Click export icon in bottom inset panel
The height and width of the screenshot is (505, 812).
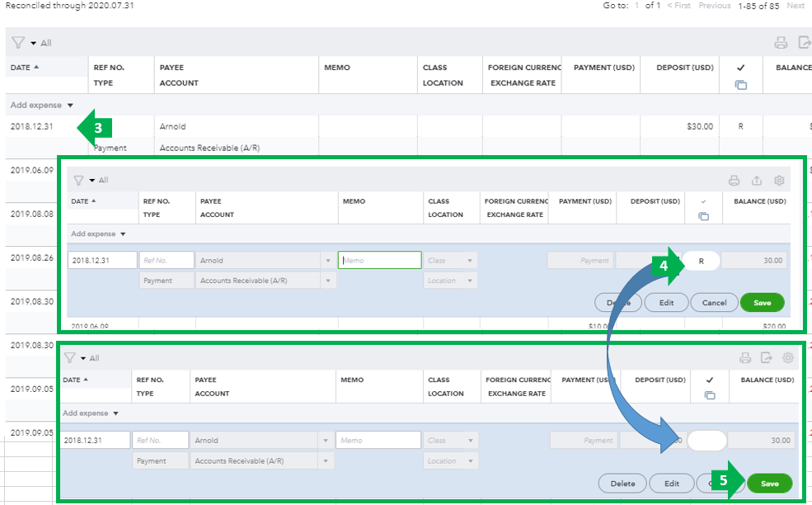coord(767,358)
